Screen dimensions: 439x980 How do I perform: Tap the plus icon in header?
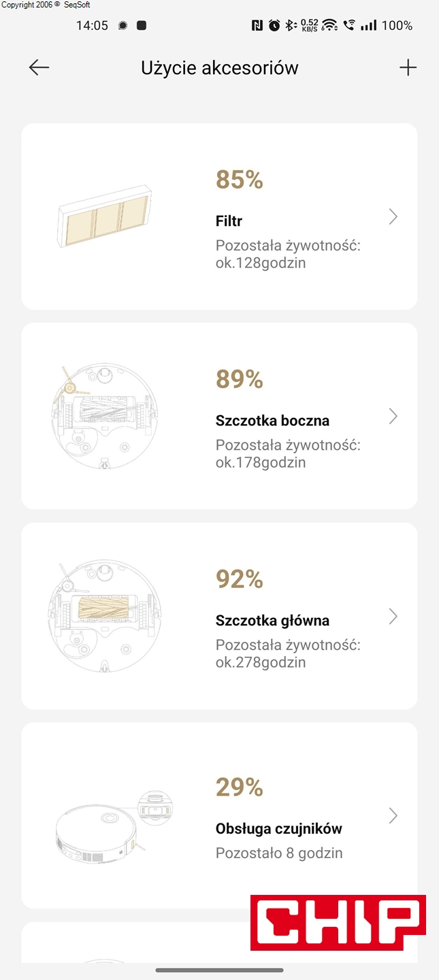click(x=408, y=67)
